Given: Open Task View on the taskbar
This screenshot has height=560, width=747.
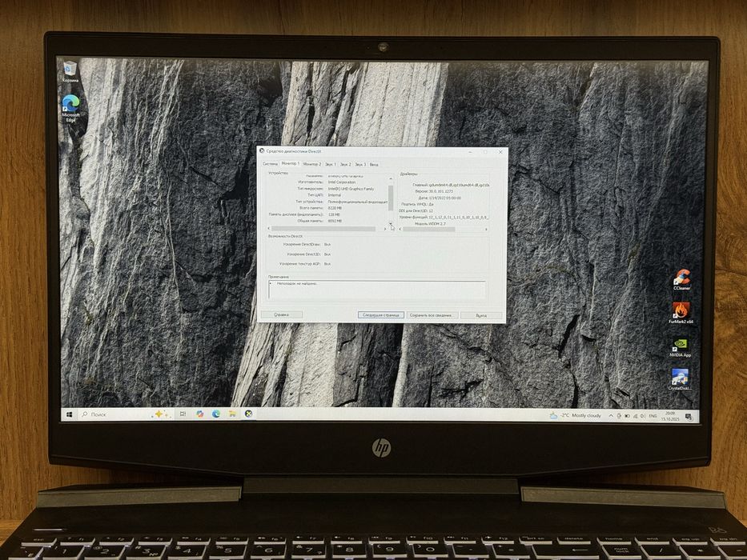Looking at the screenshot, I should (x=183, y=414).
